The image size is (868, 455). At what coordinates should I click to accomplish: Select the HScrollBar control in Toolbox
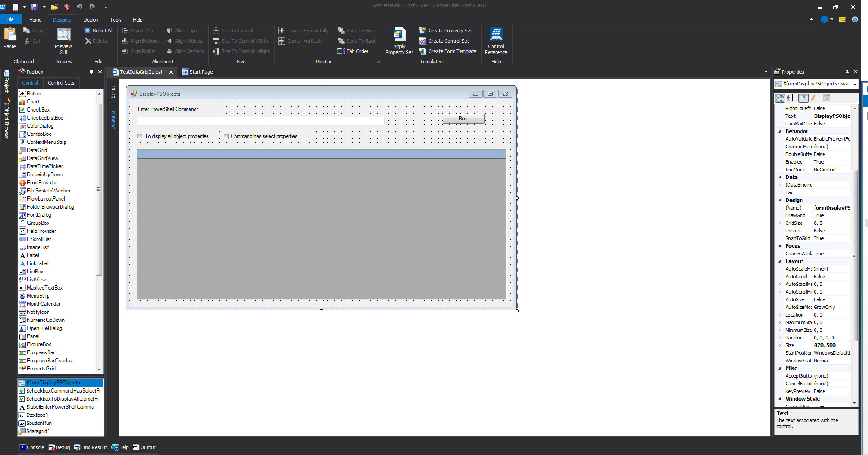[x=35, y=239]
